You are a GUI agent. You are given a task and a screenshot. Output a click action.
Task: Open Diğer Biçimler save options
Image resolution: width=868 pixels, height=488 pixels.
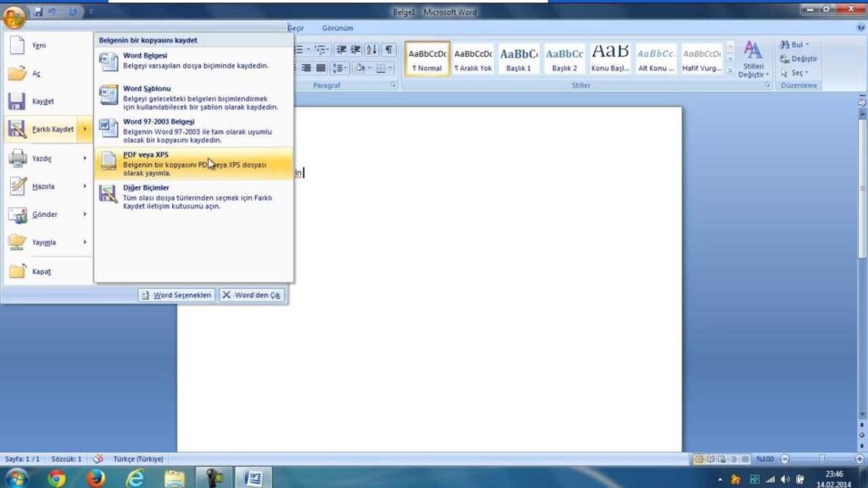pyautogui.click(x=194, y=197)
